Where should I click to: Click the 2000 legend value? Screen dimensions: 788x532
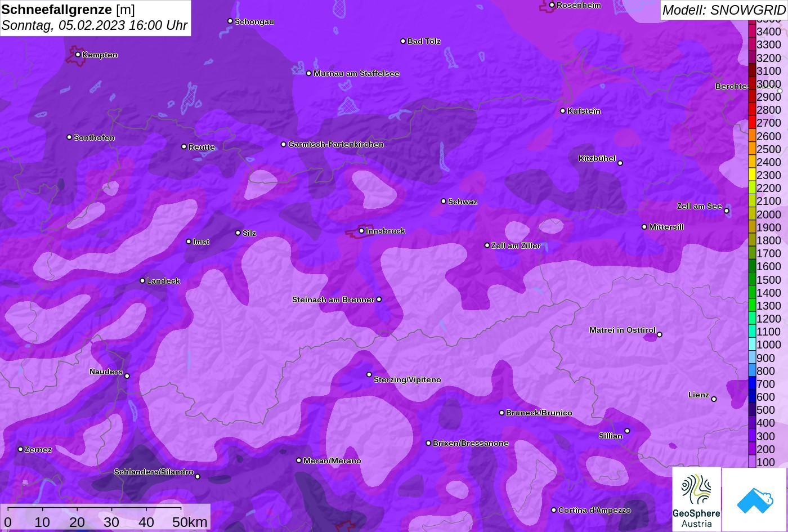(x=769, y=214)
